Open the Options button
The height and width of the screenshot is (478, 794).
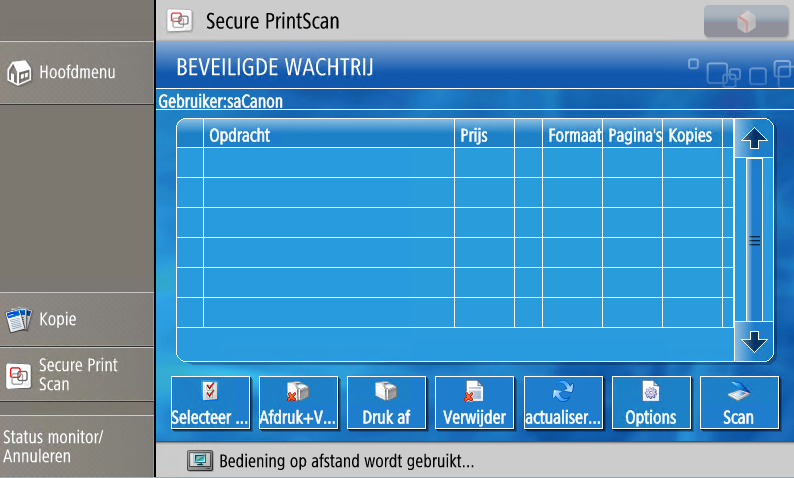[x=651, y=403]
